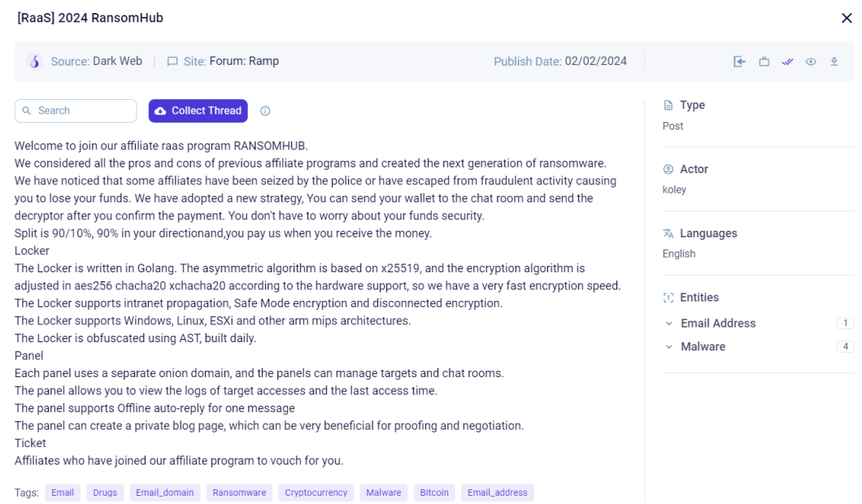Viewport: 862px width, 504px height.
Task: Click the Forum: Ramp site value
Action: coord(244,62)
